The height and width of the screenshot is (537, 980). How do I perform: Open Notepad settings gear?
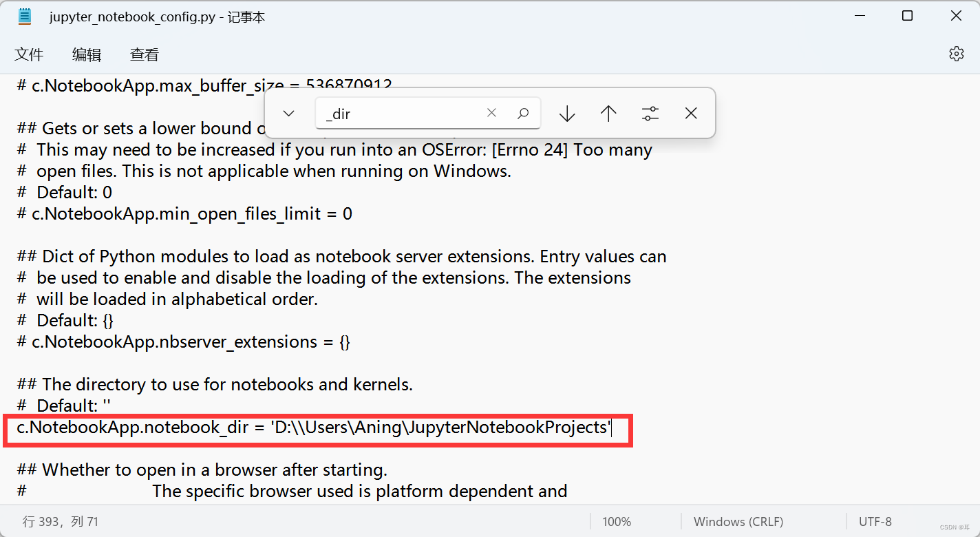tap(957, 54)
